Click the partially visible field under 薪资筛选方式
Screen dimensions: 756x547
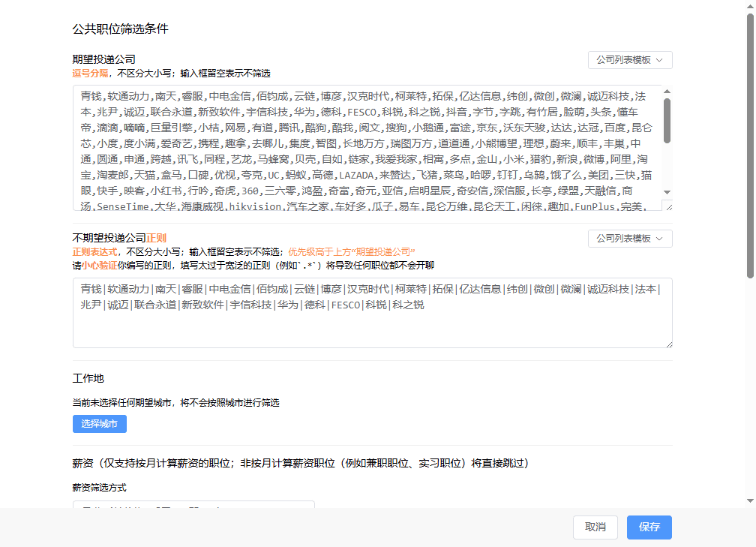click(x=193, y=505)
